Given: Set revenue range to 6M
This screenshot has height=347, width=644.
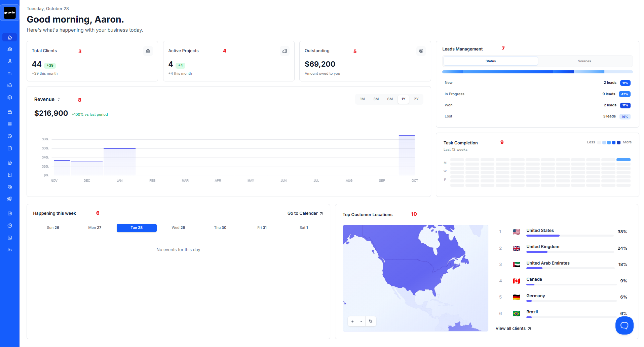Looking at the screenshot, I should tap(390, 99).
